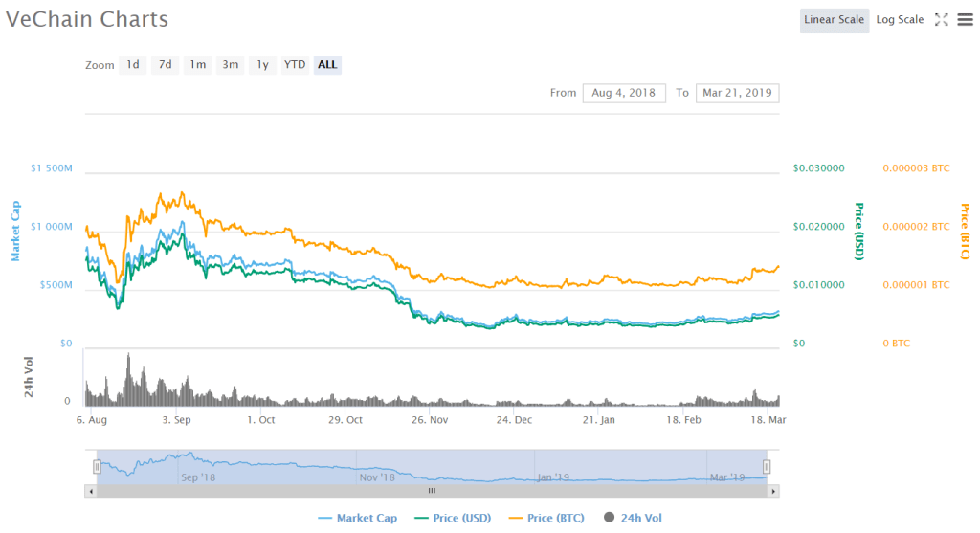
Task: Open the chart hamburger menu
Action: [965, 20]
